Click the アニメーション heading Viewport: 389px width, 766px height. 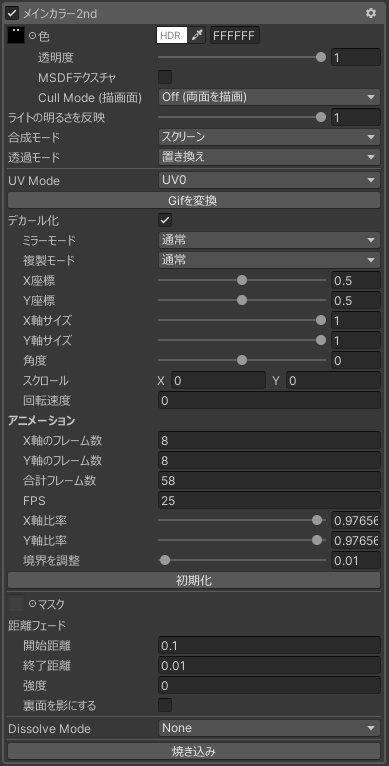coord(42,420)
